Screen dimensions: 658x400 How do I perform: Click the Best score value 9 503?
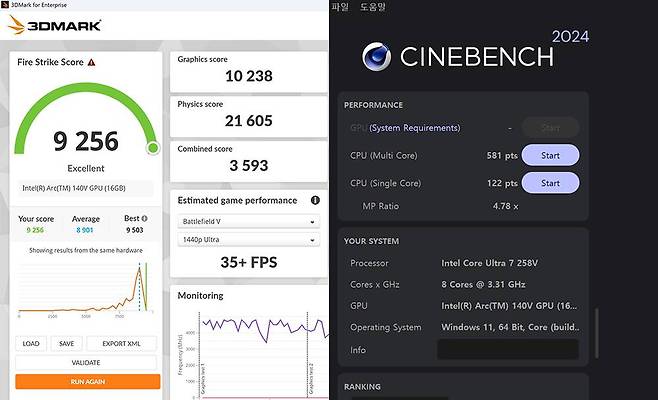(x=135, y=230)
